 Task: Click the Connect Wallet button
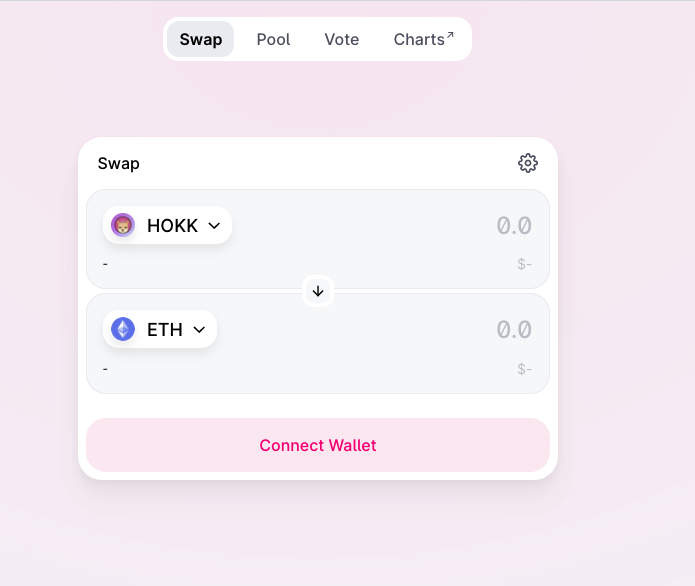click(x=318, y=445)
